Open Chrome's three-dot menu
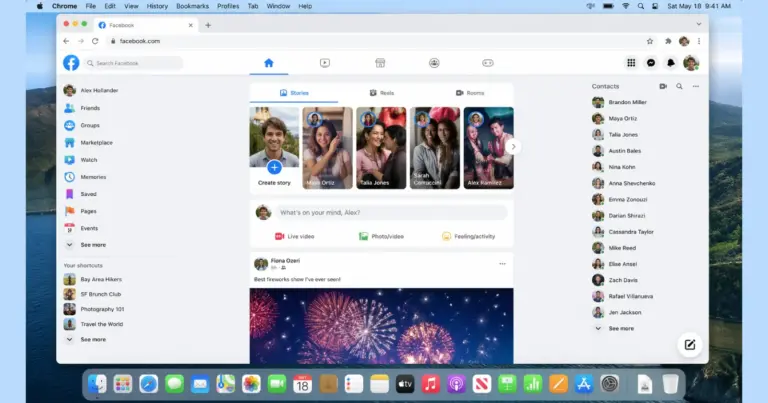 [699, 41]
